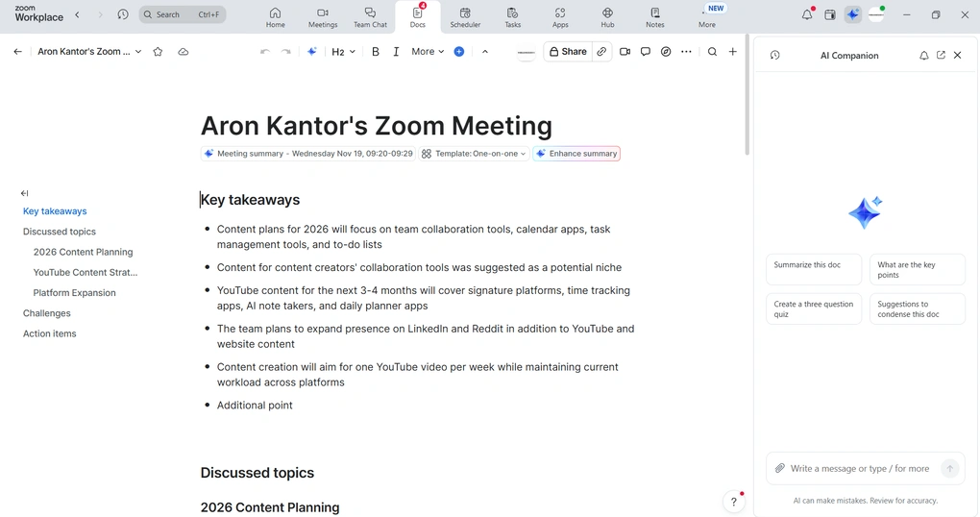This screenshot has height=517, width=980.
Task: Click the Share button
Action: coord(568,52)
